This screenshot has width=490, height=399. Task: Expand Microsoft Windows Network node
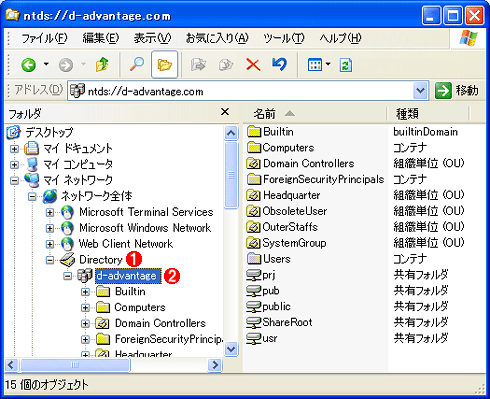point(50,229)
